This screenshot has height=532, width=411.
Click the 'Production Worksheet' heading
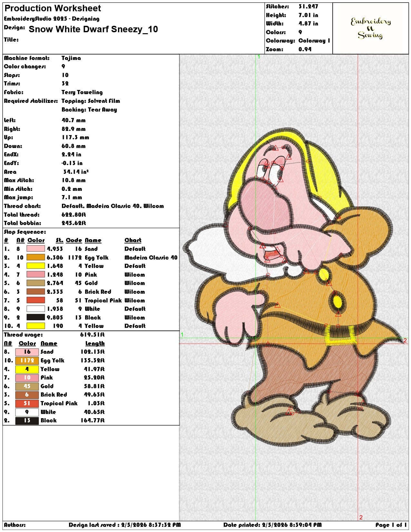(53, 8)
